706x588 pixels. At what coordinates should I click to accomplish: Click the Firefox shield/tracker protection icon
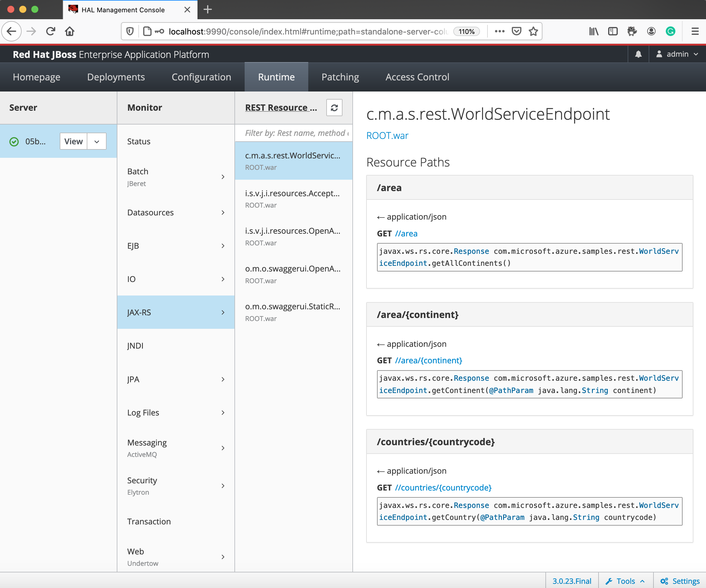click(128, 32)
